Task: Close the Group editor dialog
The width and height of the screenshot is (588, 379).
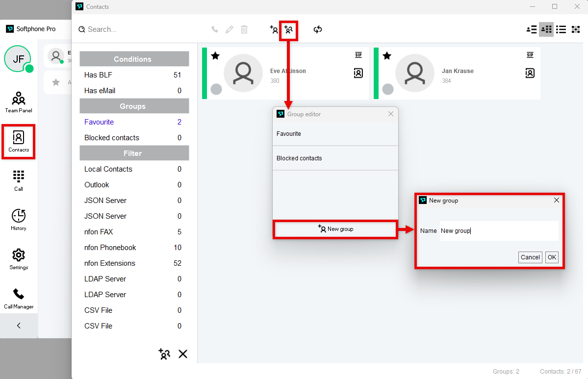Action: click(x=391, y=114)
